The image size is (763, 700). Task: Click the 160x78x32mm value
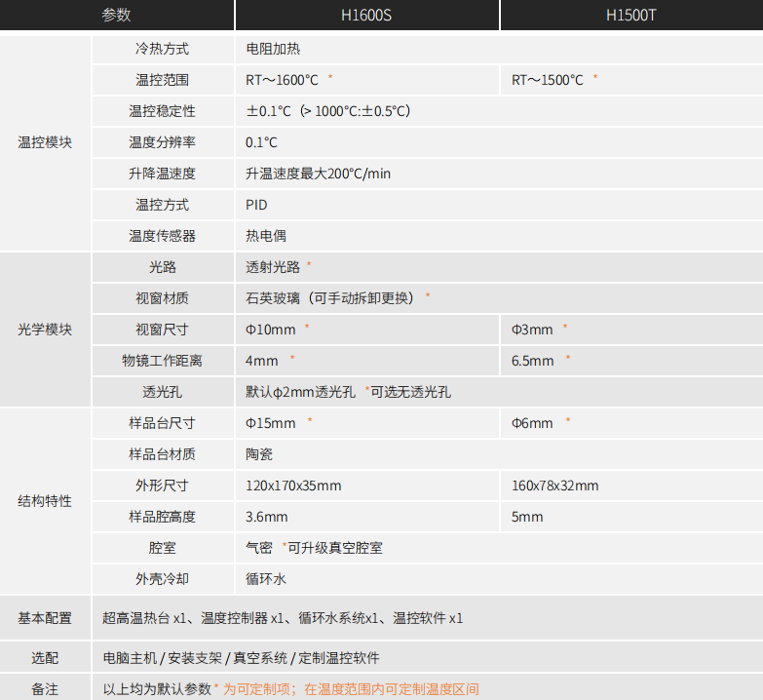coord(554,486)
